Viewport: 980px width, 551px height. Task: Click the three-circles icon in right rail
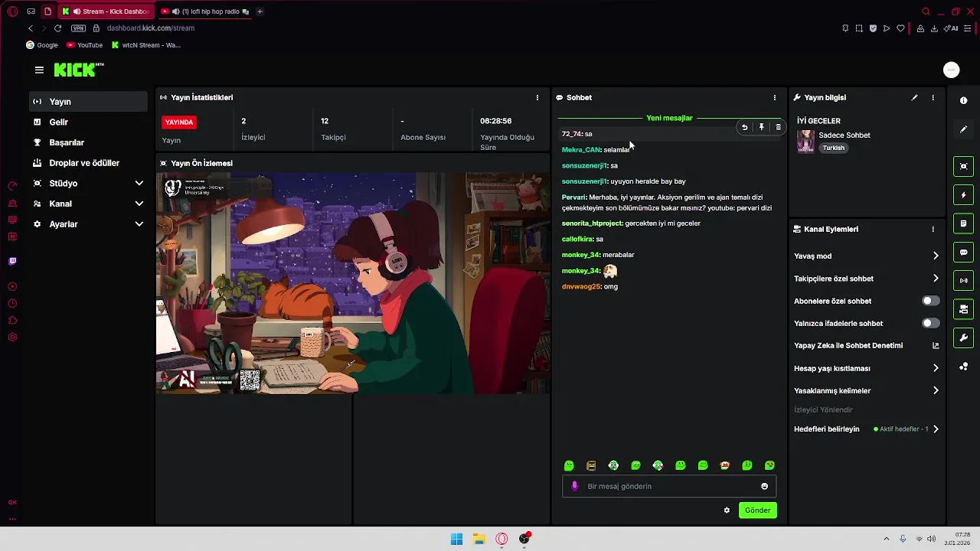pyautogui.click(x=964, y=367)
